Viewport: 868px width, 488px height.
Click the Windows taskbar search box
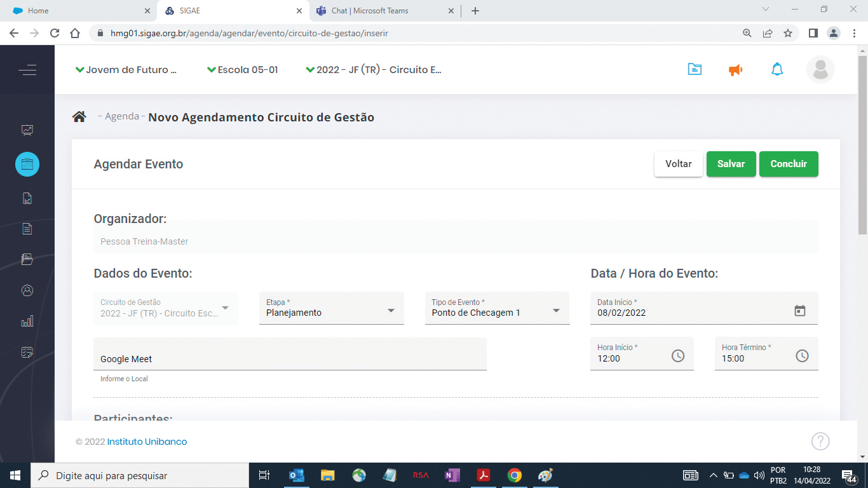point(140,475)
